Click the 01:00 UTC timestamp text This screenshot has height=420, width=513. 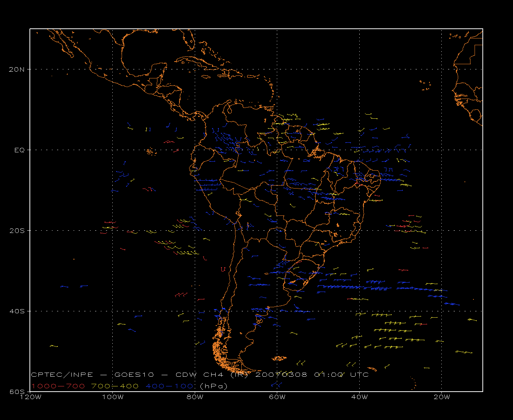click(341, 374)
